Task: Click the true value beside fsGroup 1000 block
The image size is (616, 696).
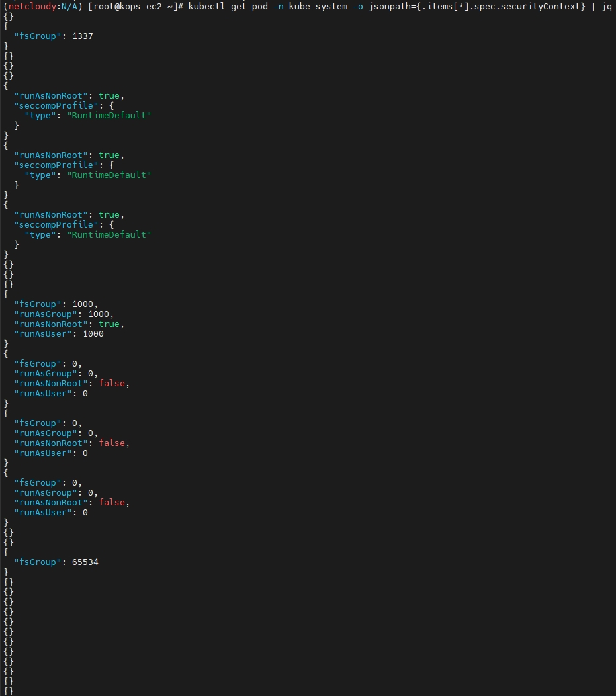Action: 109,324
